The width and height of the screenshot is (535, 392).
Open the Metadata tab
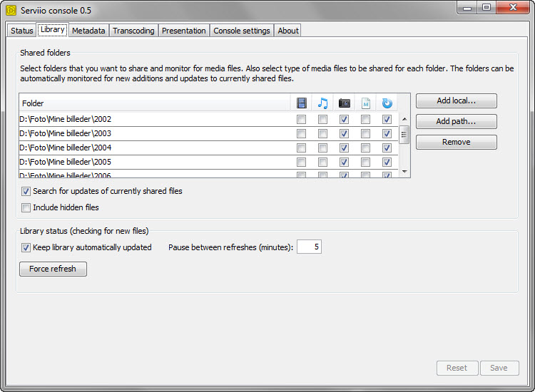point(88,31)
